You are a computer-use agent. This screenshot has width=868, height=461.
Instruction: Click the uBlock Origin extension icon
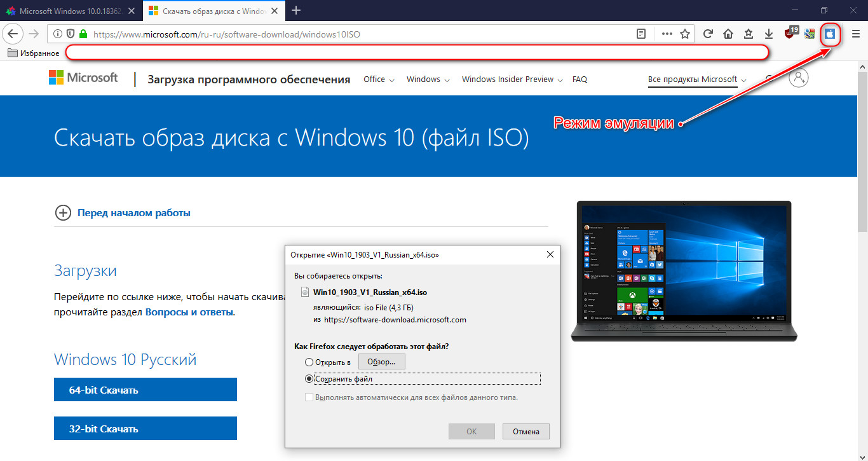coord(791,33)
